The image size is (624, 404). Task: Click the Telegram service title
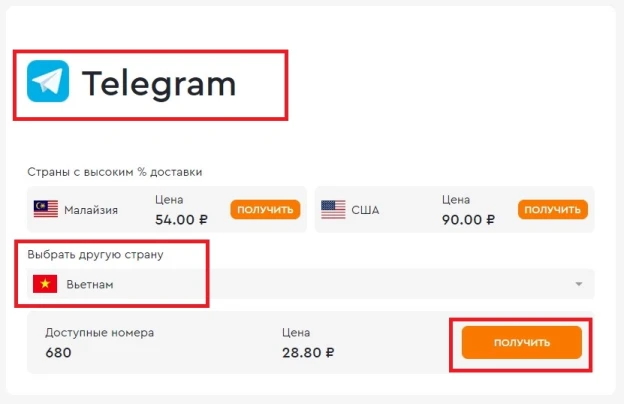point(159,84)
